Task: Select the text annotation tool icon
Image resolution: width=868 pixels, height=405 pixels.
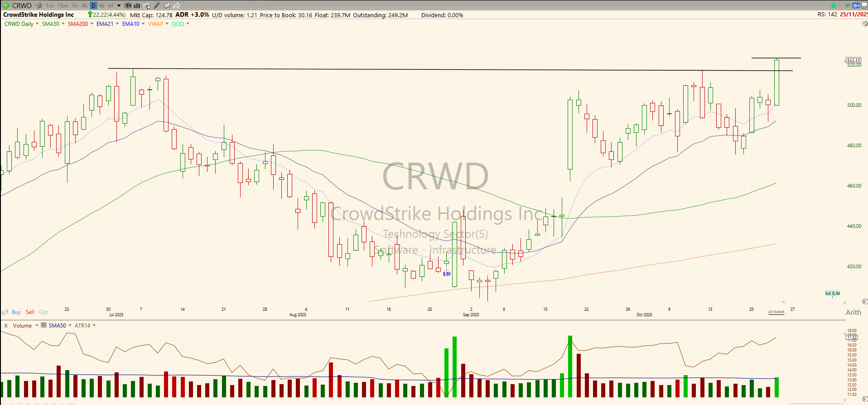Action: point(128,5)
